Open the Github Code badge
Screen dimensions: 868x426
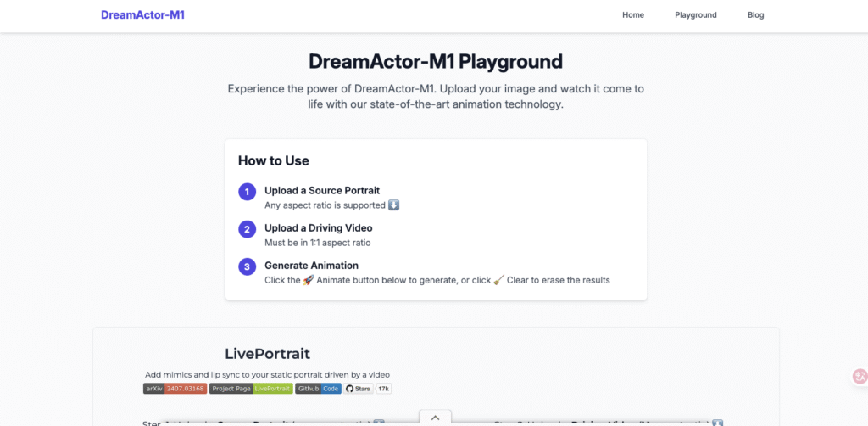[318, 389]
